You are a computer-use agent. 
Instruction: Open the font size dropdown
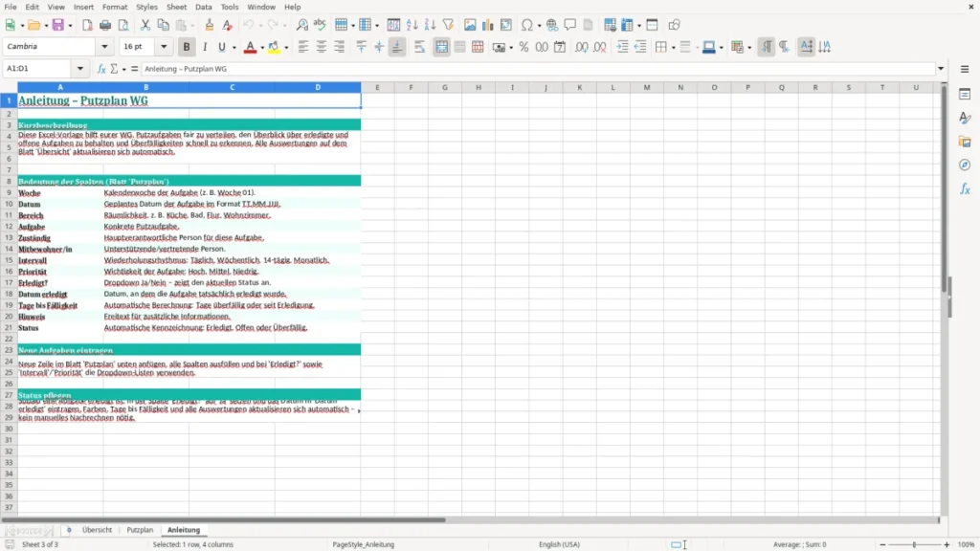pyautogui.click(x=164, y=47)
